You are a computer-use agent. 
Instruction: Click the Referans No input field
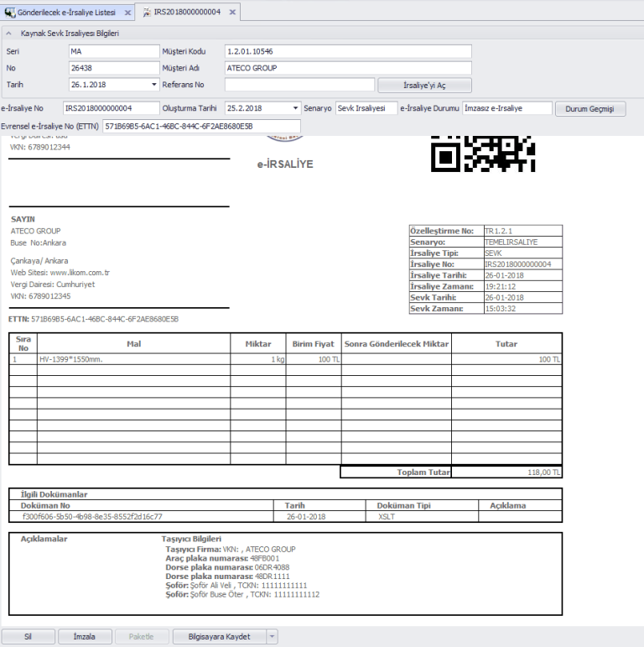[299, 85]
